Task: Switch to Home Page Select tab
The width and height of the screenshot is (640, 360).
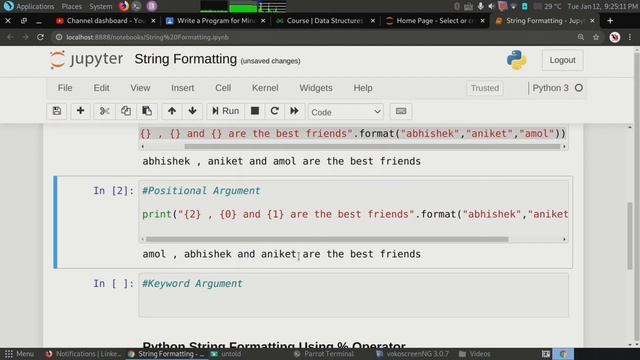Action: point(435,20)
